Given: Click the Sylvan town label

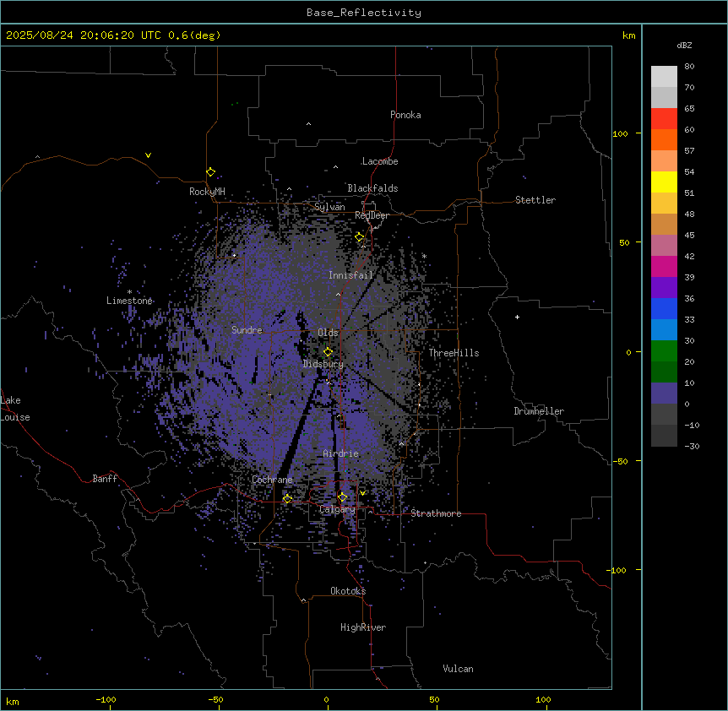Looking at the screenshot, I should click(x=329, y=207).
